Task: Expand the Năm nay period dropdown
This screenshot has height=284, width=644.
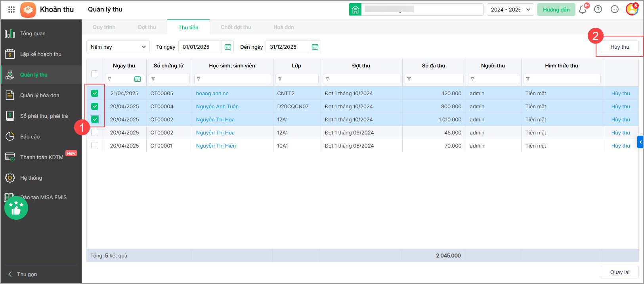Action: point(118,47)
